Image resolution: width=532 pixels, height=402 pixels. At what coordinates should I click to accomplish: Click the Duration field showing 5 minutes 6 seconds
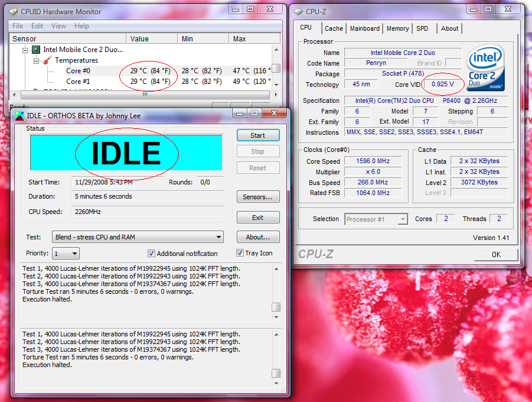[x=148, y=196]
